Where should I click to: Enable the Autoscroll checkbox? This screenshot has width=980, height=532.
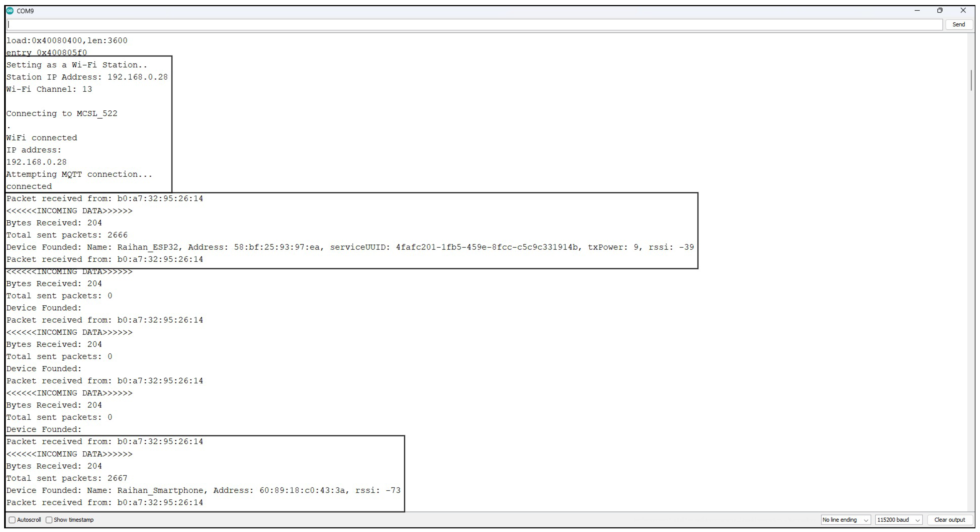(12, 520)
